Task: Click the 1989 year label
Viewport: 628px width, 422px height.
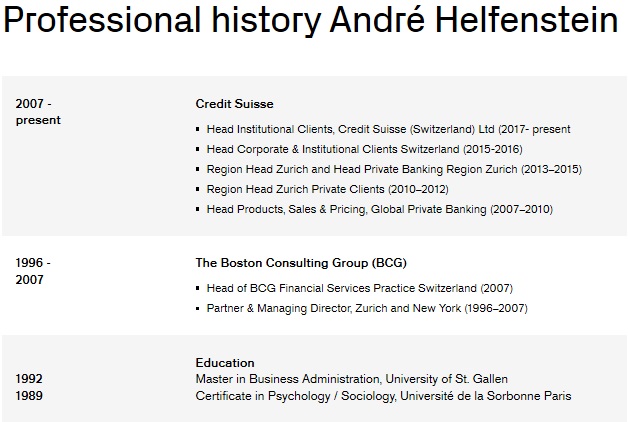Action: (29, 396)
